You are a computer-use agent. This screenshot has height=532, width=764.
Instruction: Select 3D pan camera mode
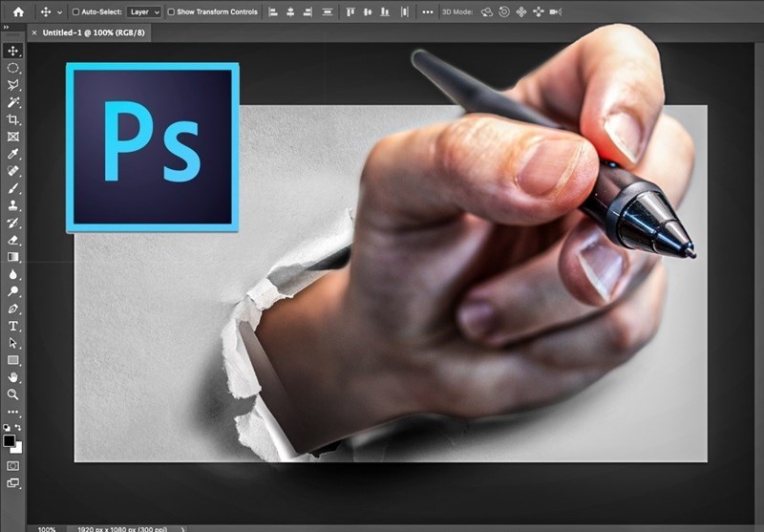pos(521,12)
